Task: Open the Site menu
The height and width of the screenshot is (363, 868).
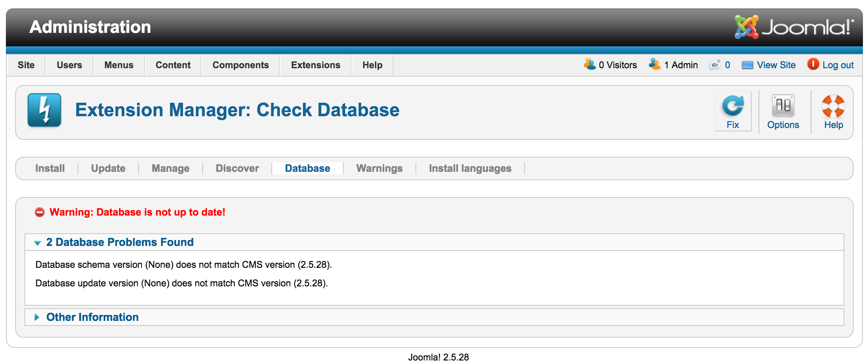Action: pyautogui.click(x=26, y=65)
